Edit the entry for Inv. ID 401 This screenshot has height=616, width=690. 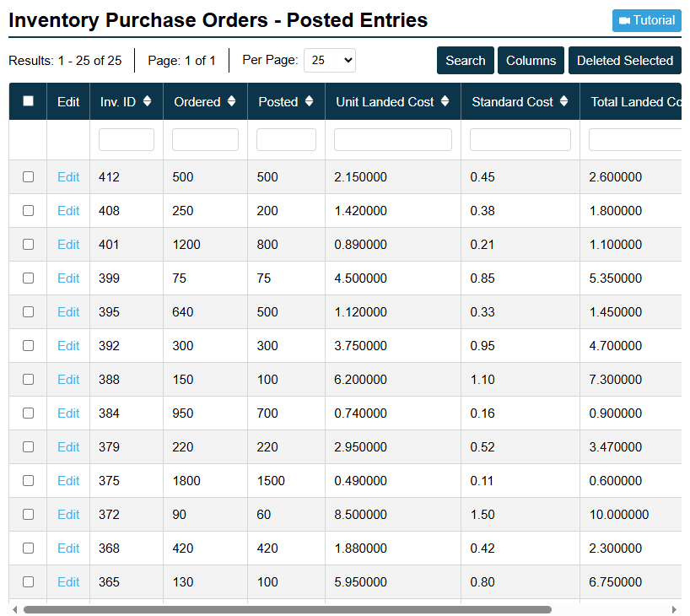[x=68, y=245]
